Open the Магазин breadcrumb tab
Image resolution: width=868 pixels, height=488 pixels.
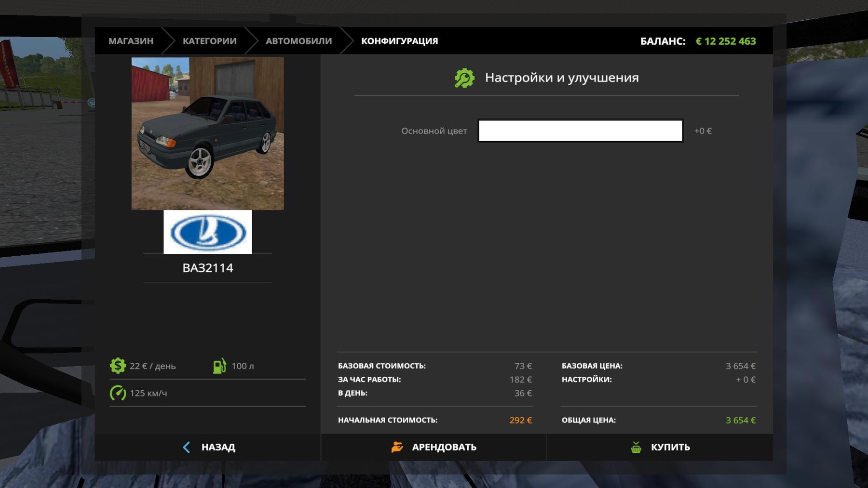point(131,41)
